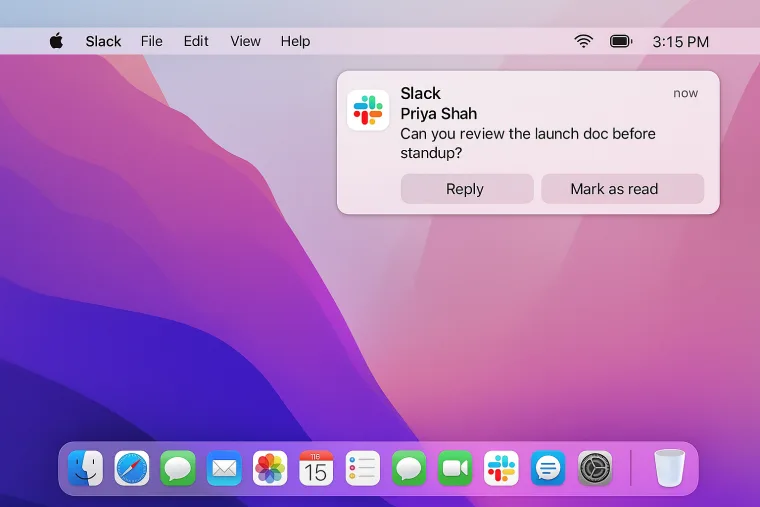Click Mark as read on the notification
The width and height of the screenshot is (760, 507).
click(x=622, y=189)
